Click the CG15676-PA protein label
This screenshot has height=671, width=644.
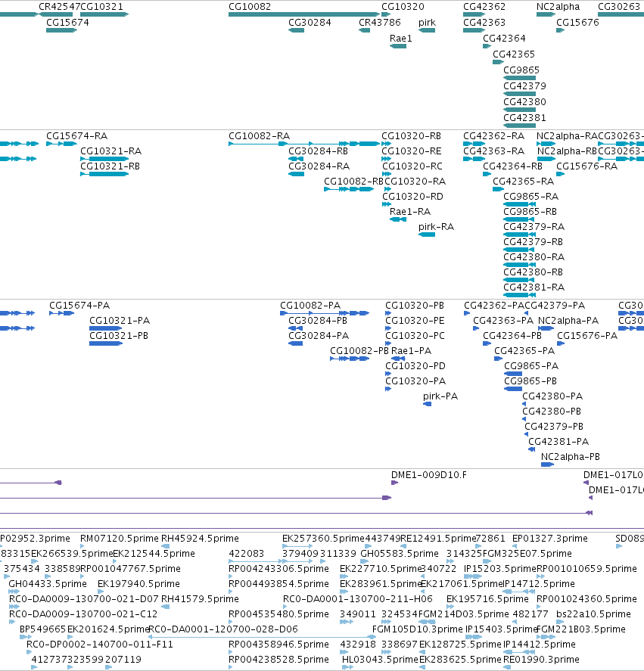coord(587,336)
